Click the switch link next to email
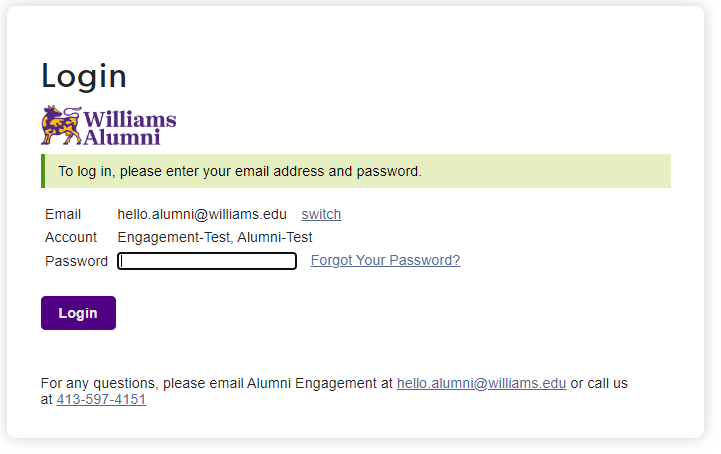 point(321,214)
